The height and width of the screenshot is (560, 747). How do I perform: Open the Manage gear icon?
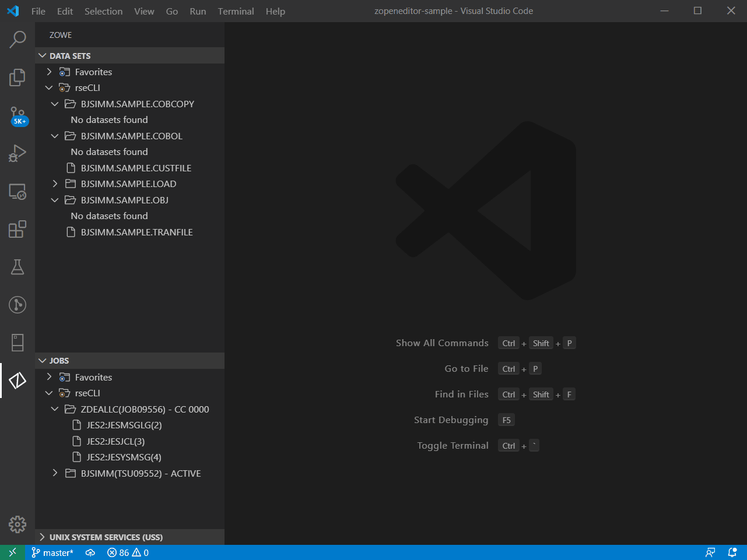point(17,524)
